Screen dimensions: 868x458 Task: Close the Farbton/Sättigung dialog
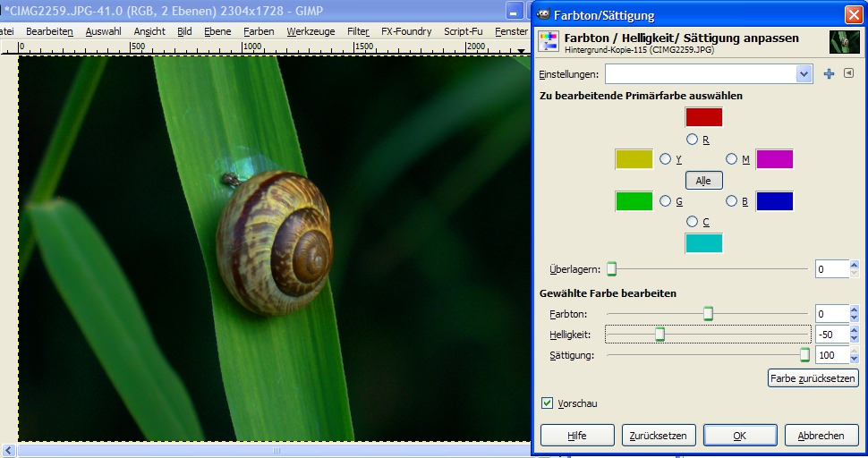tap(854, 14)
